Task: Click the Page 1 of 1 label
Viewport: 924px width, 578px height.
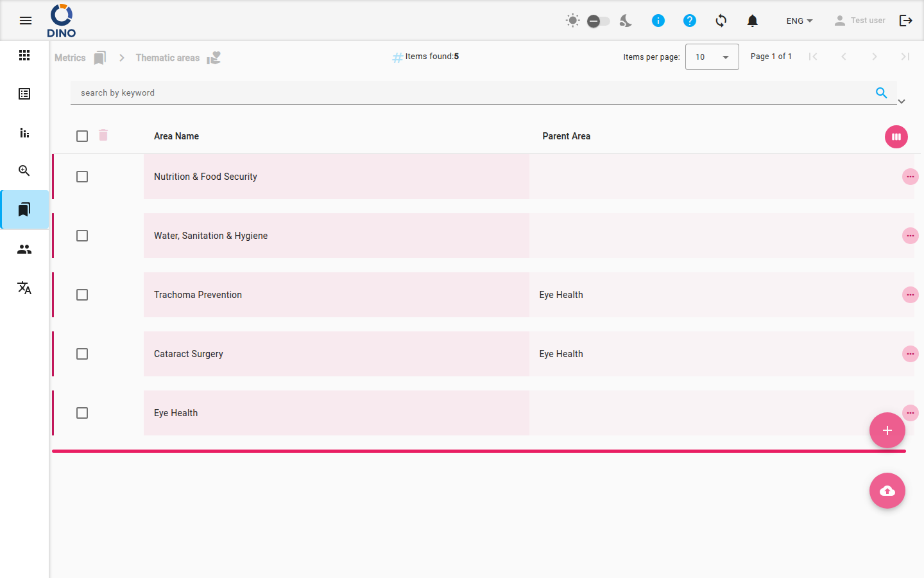Action: pyautogui.click(x=771, y=57)
